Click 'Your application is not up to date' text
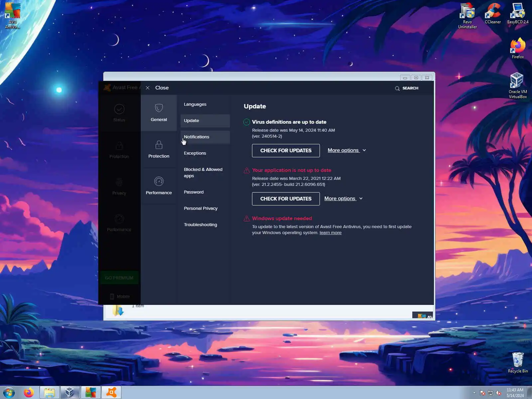This screenshot has width=532, height=399. click(292, 170)
